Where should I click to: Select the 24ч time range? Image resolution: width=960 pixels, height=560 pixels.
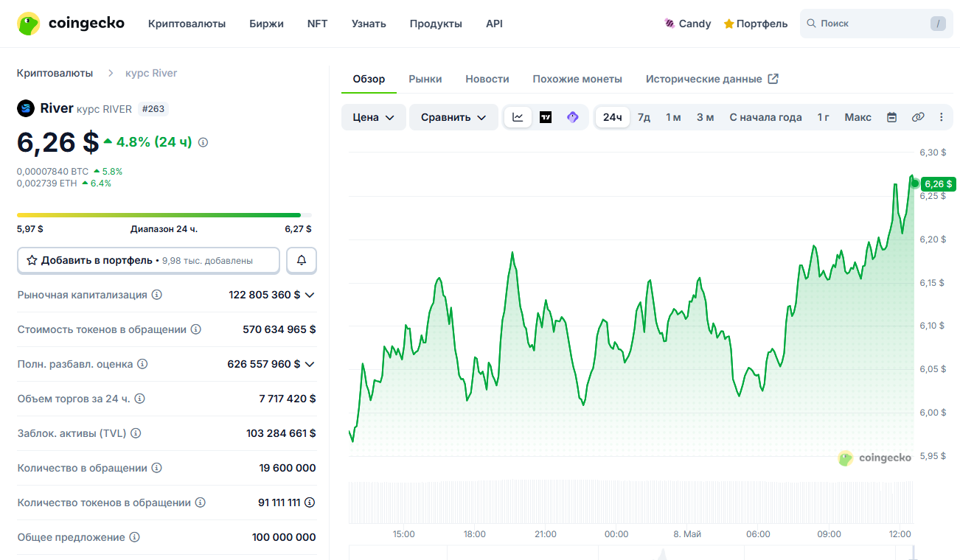tap(613, 117)
